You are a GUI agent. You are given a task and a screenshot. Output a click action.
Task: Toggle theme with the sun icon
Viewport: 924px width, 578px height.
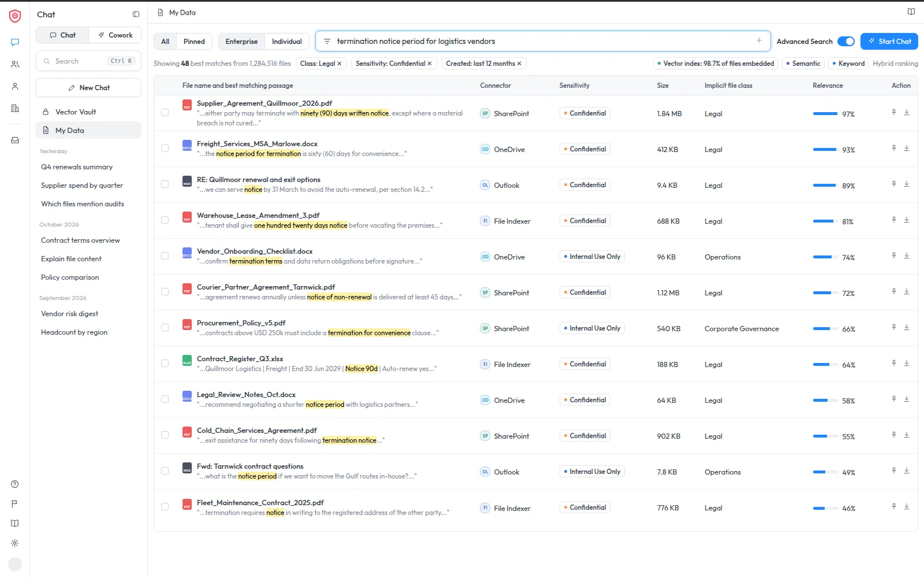click(15, 543)
